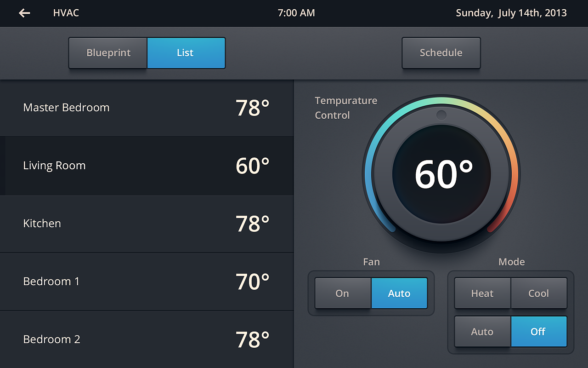Turn Mode Off
This screenshot has height=368, width=588.
tap(538, 332)
